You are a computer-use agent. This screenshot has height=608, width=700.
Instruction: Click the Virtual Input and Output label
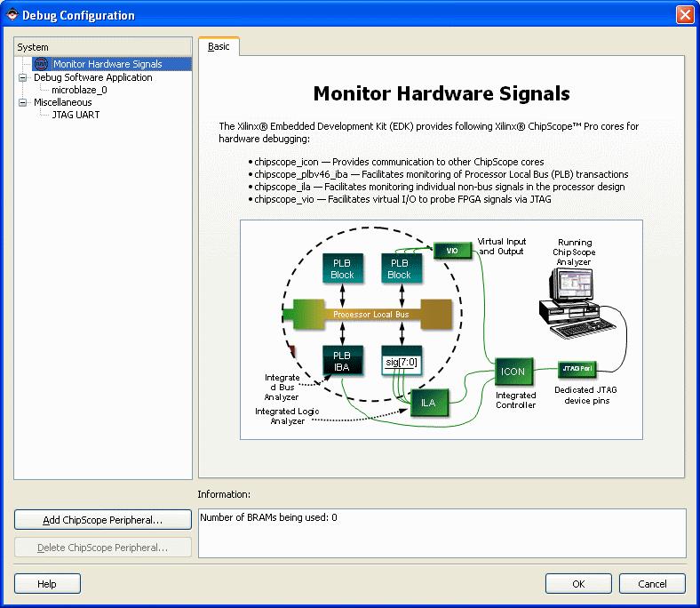[501, 246]
